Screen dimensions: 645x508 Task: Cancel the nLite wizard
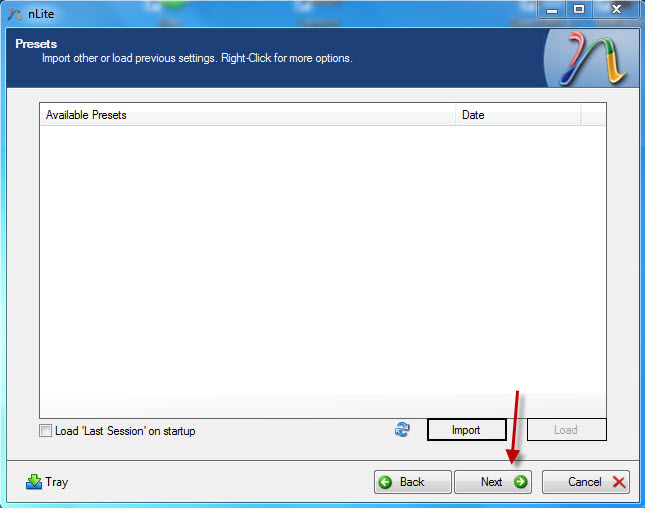pyautogui.click(x=586, y=482)
